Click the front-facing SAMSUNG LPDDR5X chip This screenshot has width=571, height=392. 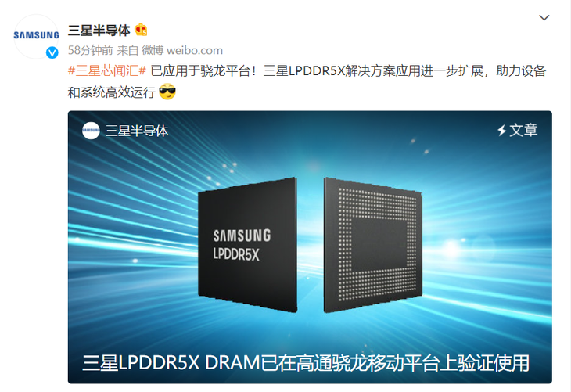point(248,244)
